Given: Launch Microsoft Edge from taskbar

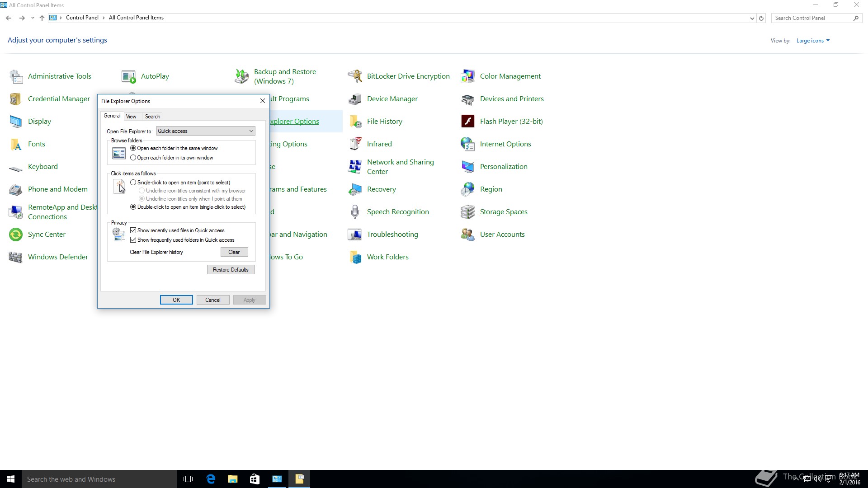Looking at the screenshot, I should coord(211,479).
